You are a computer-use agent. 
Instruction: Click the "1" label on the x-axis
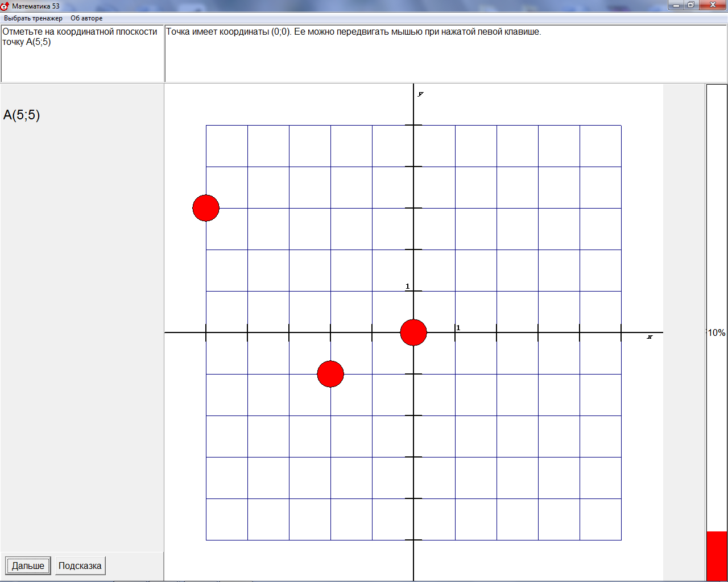(458, 328)
